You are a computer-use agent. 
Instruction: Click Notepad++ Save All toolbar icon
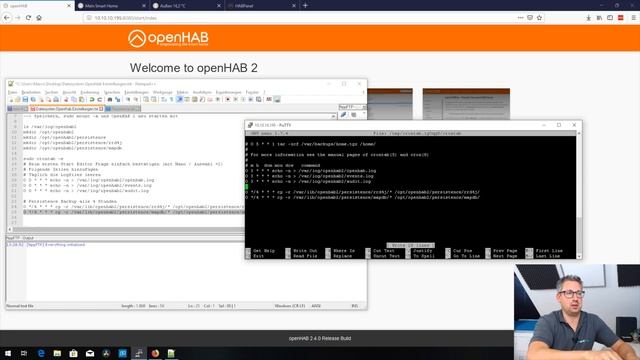pos(33,100)
